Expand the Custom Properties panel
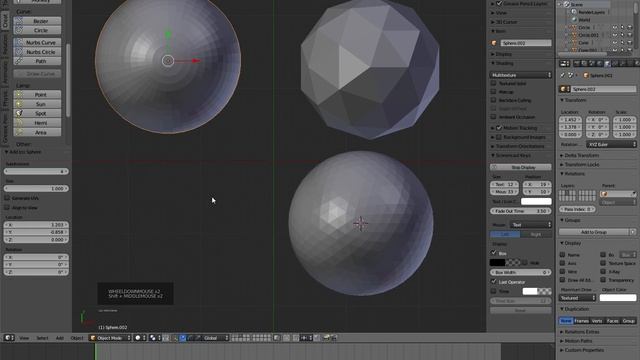The height and width of the screenshot is (360, 640). point(584,350)
